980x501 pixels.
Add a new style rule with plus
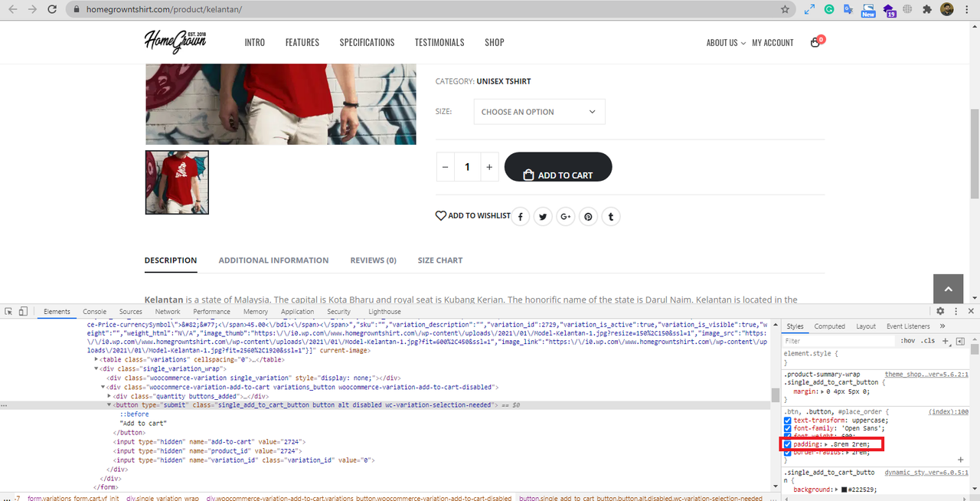(x=946, y=341)
